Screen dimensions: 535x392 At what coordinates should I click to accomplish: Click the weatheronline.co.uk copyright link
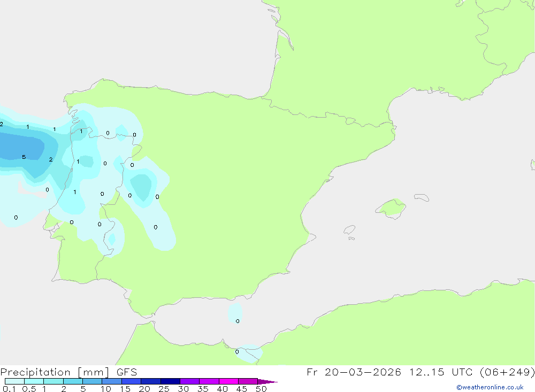(490, 387)
